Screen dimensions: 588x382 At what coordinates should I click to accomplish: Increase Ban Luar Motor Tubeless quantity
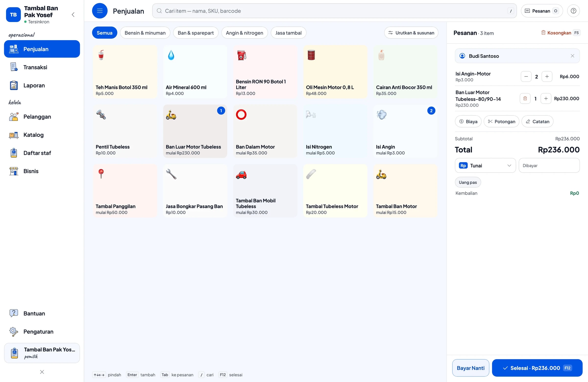pos(546,99)
